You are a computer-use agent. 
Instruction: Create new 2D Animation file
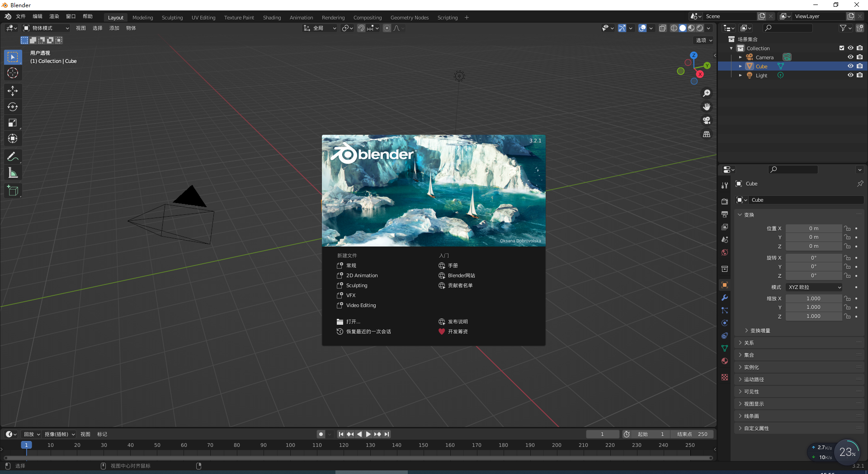click(x=362, y=275)
